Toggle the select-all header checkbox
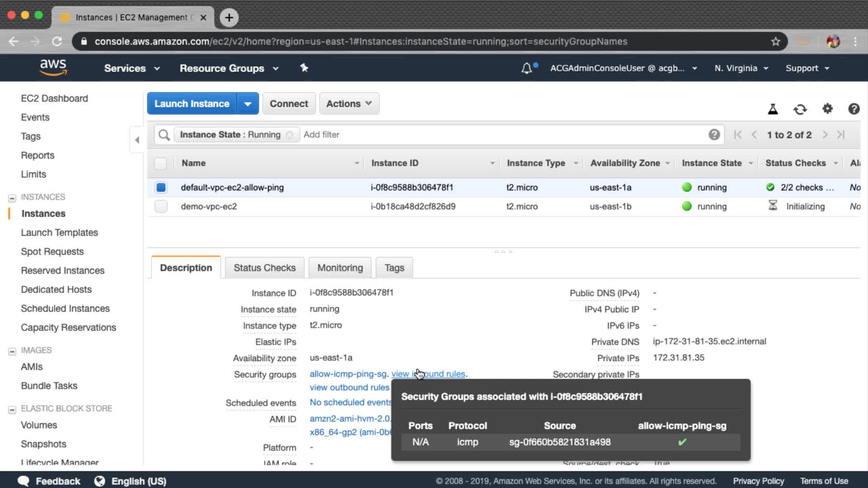This screenshot has width=868, height=488. [160, 163]
